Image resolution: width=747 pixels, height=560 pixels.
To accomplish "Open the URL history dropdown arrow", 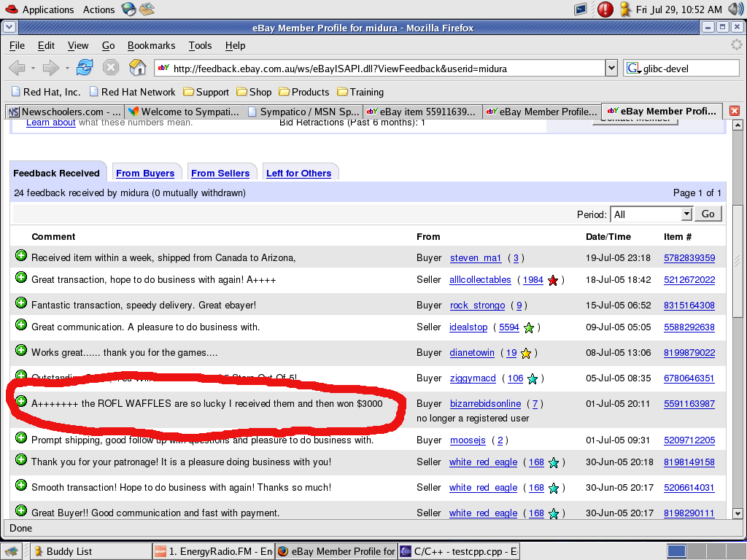I will (x=611, y=69).
